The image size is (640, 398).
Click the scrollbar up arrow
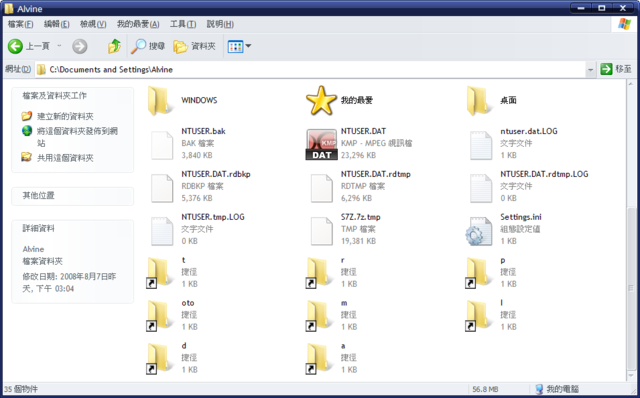pos(631,84)
